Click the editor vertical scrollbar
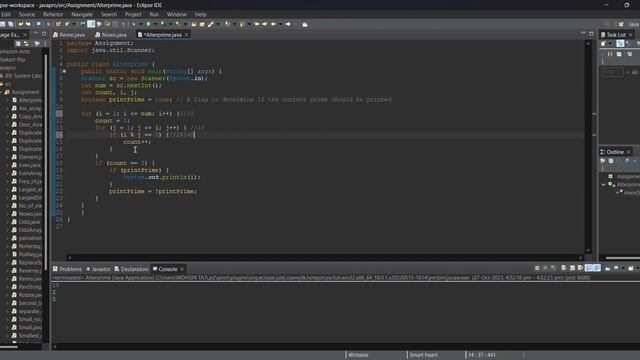 [588, 147]
